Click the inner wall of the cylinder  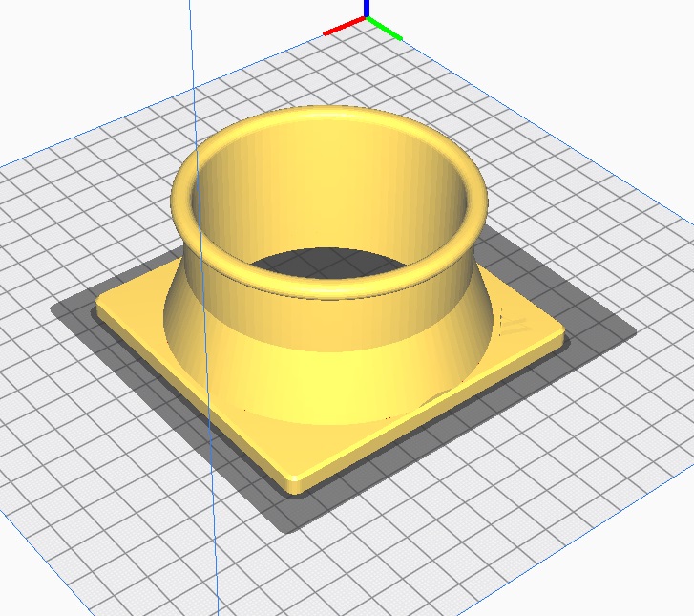pos(286,191)
